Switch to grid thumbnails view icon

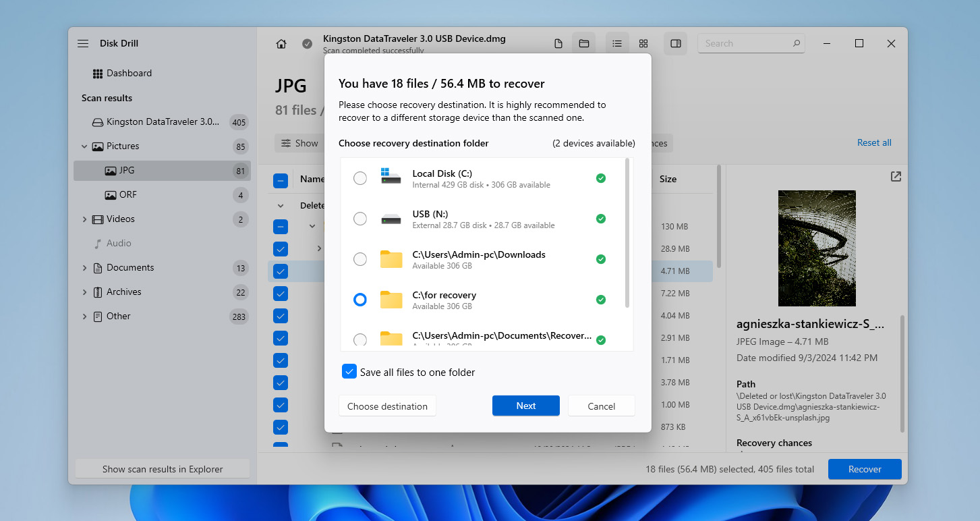[x=643, y=44]
